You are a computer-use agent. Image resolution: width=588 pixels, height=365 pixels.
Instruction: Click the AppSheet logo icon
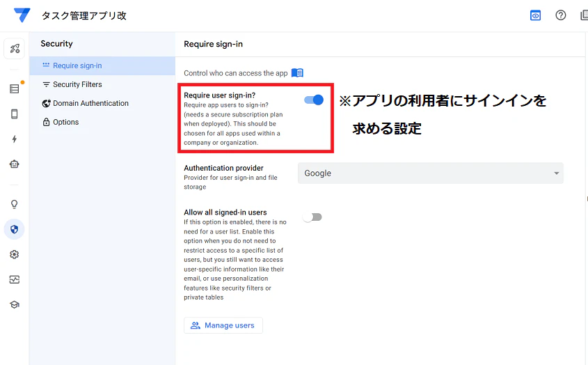coord(22,15)
